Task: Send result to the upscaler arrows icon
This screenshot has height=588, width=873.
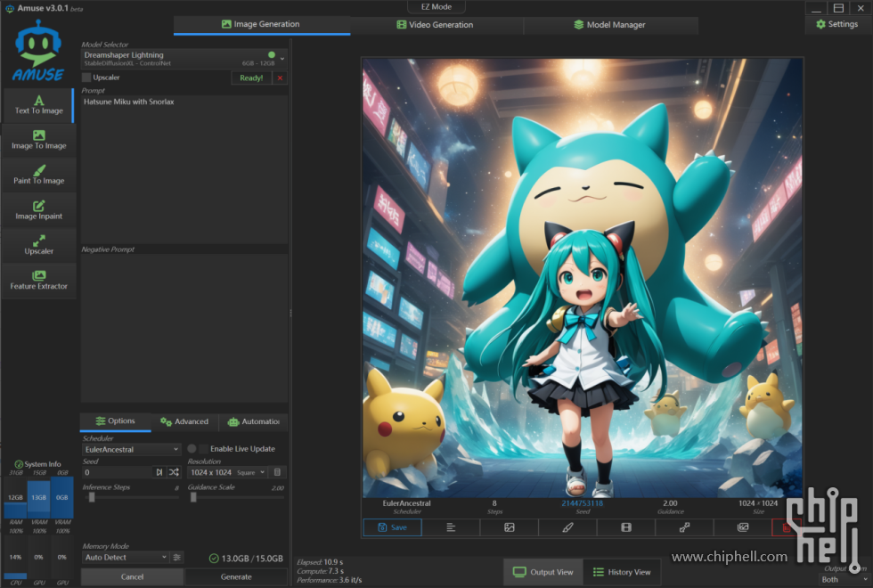Action: 685,527
